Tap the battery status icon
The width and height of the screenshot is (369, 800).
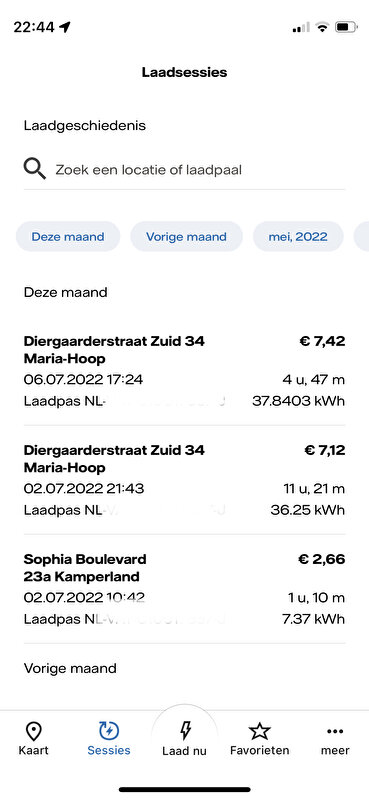[346, 27]
